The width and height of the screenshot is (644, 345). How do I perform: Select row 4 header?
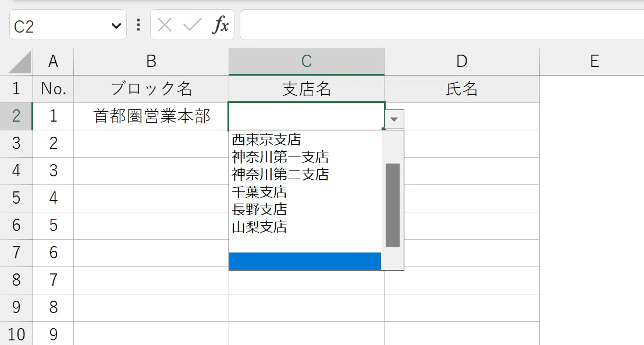pyautogui.click(x=16, y=171)
